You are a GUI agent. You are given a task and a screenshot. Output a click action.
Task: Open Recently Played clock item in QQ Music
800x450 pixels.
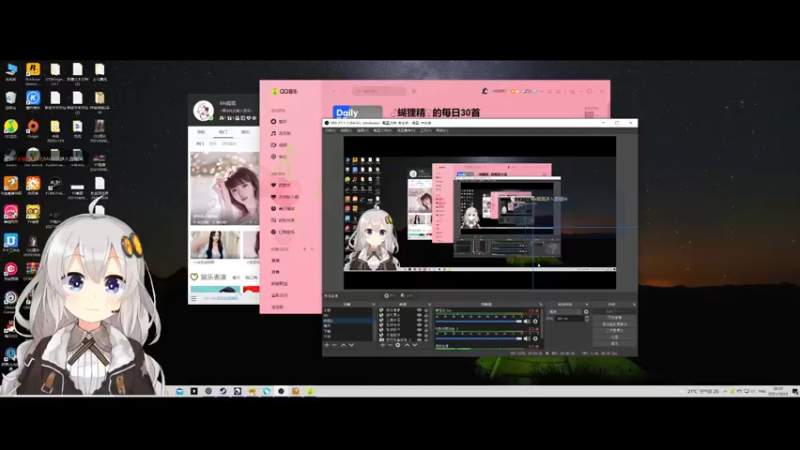click(283, 208)
